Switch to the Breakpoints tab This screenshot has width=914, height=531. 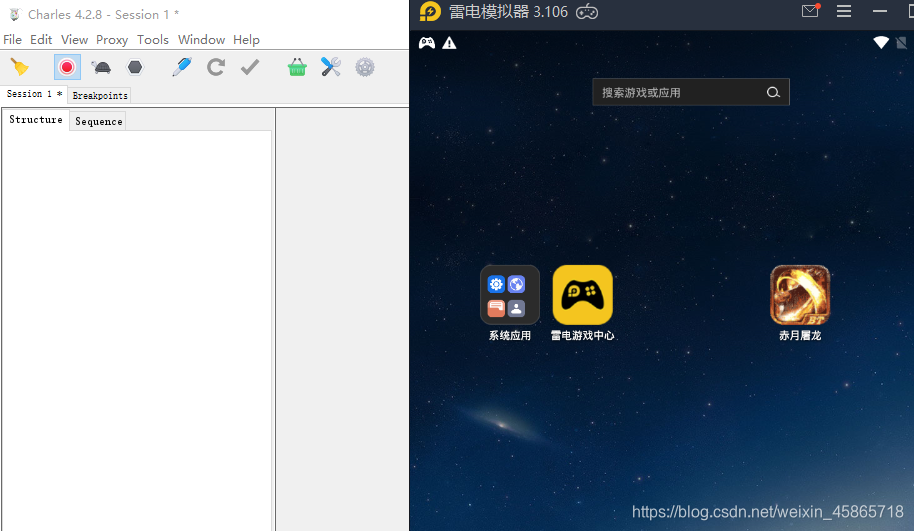pos(100,96)
